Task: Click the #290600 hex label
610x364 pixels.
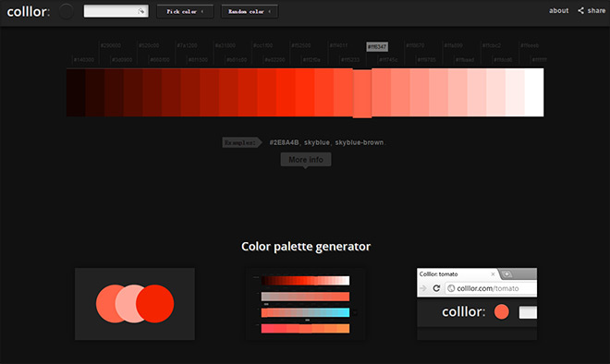Action: coord(111,45)
